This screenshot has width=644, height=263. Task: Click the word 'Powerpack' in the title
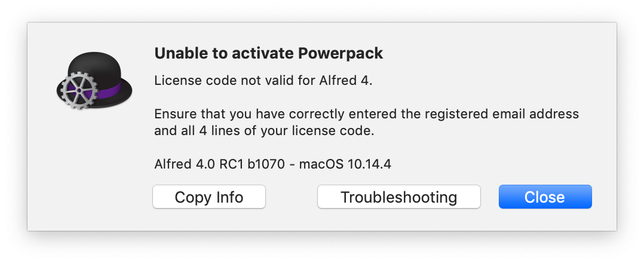pyautogui.click(x=339, y=53)
